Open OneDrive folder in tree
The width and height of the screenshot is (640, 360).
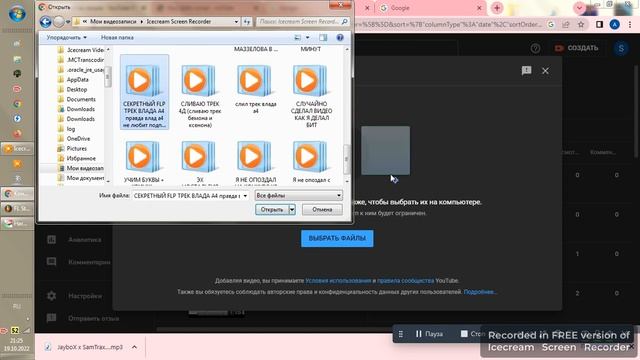click(x=78, y=138)
